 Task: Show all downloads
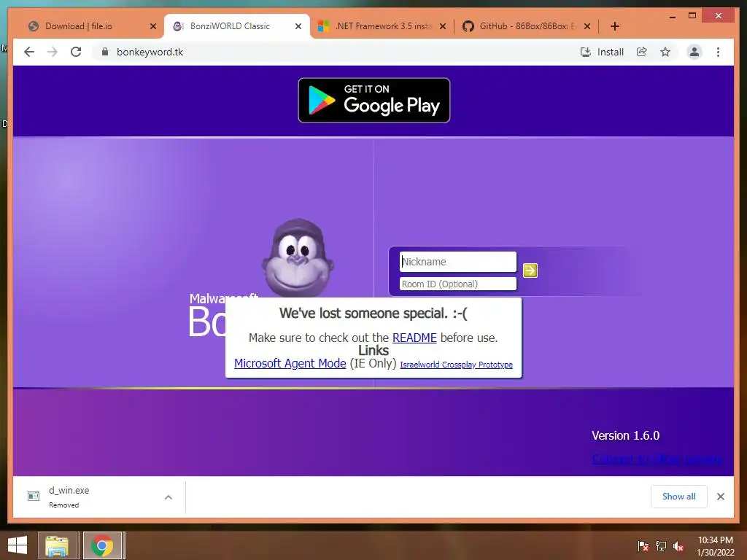(x=679, y=496)
